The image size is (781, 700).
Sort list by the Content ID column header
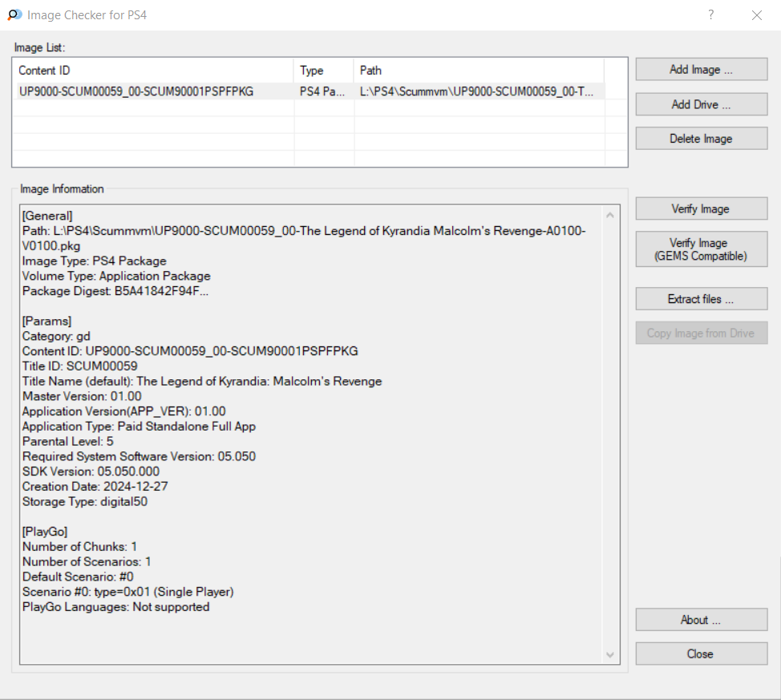coord(153,71)
